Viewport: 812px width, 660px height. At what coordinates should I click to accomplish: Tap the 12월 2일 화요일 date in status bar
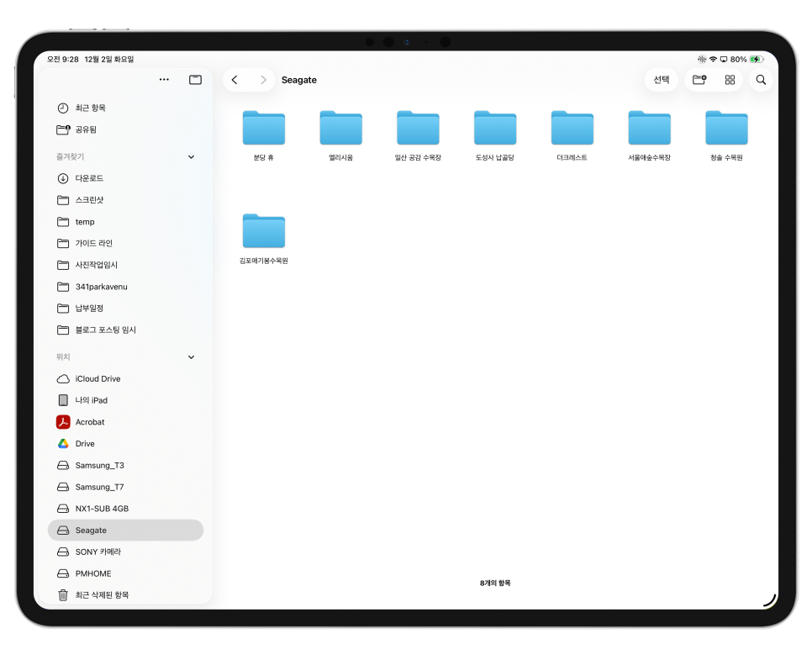tap(109, 59)
